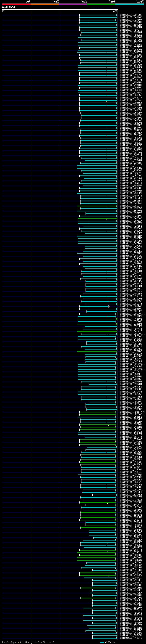Select the UniRef100_P48348 label
This screenshot has width=146, height=644.
(131, 638)
